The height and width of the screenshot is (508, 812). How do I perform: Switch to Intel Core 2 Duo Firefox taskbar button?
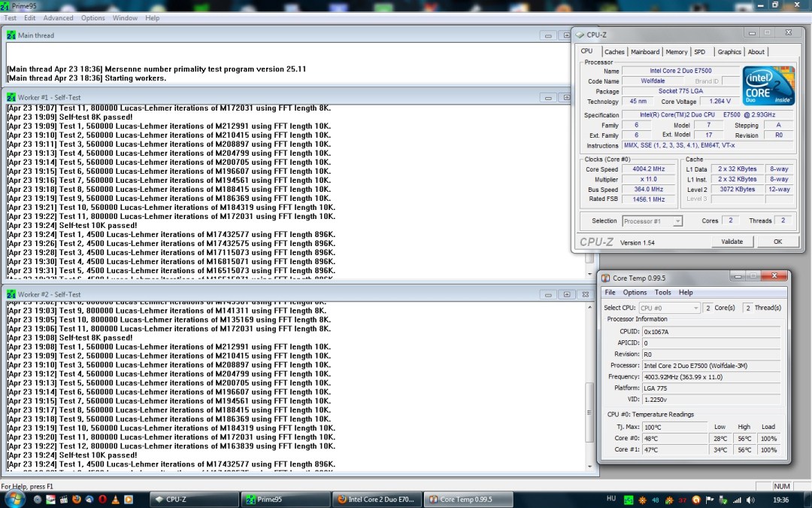coord(377,500)
